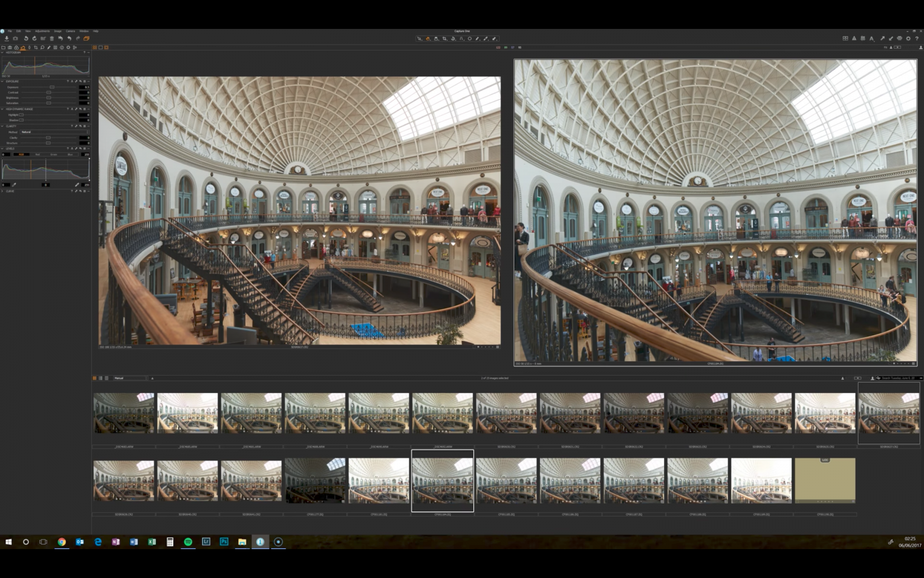Select the shadow eyedropper under the Levels histogram
The height and width of the screenshot is (578, 924).
pyautogui.click(x=15, y=185)
